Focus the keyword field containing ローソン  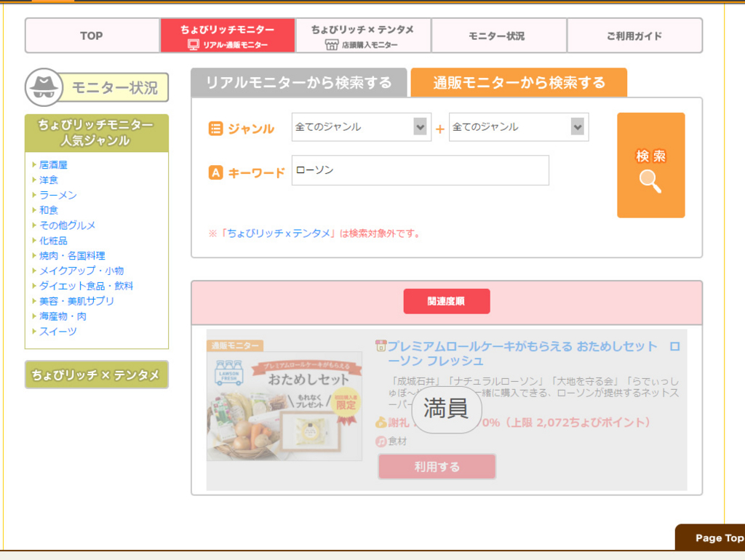(420, 170)
